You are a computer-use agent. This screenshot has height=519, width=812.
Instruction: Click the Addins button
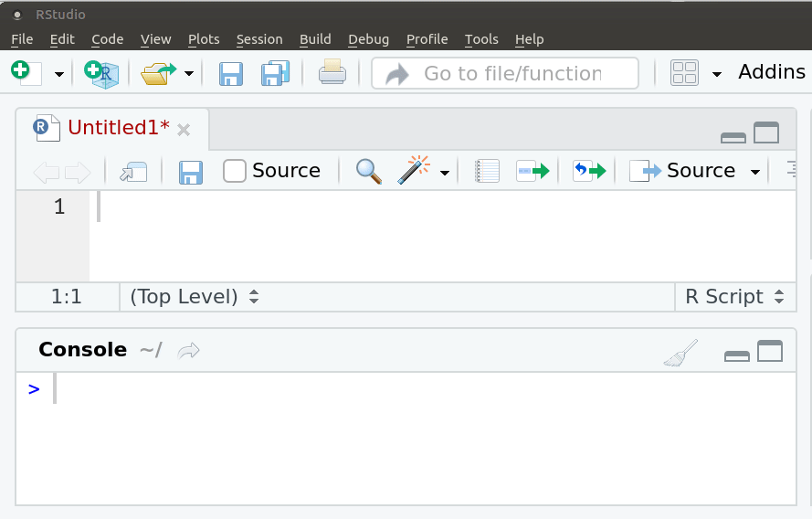click(772, 72)
